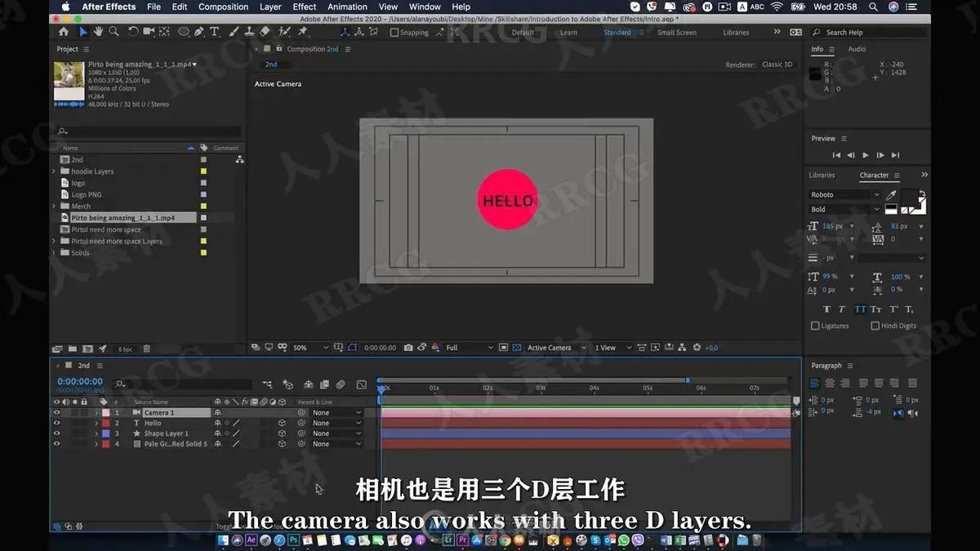980x551 pixels.
Task: Open the Roboto font family dropdown
Action: click(x=844, y=195)
